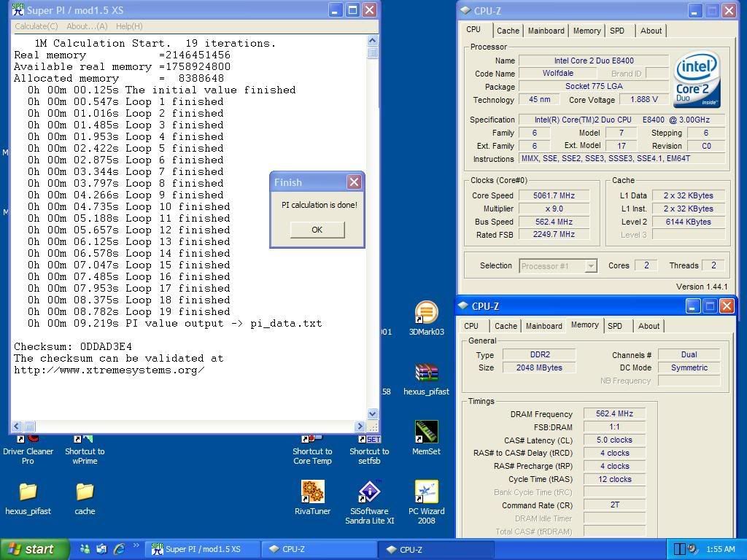The image size is (747, 560).
Task: Expand hidden Quick Launch items chevron
Action: coord(136,545)
